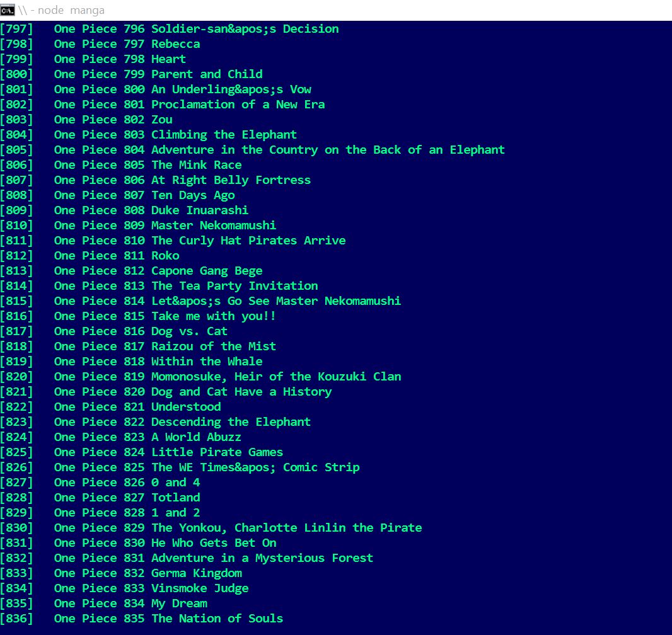
Task: Select line 'One Piece 797 Rebecca'
Action: [127, 44]
